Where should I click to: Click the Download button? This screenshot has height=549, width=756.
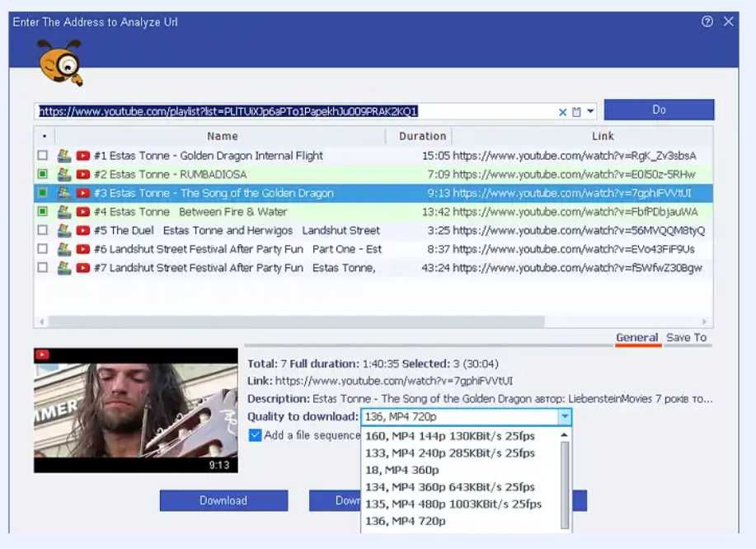[223, 500]
